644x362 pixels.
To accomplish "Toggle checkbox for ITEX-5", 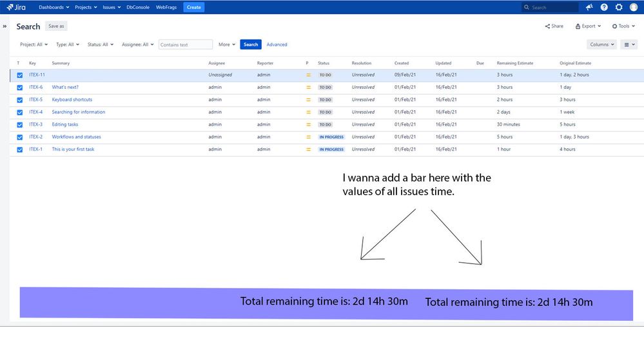I will coord(20,100).
